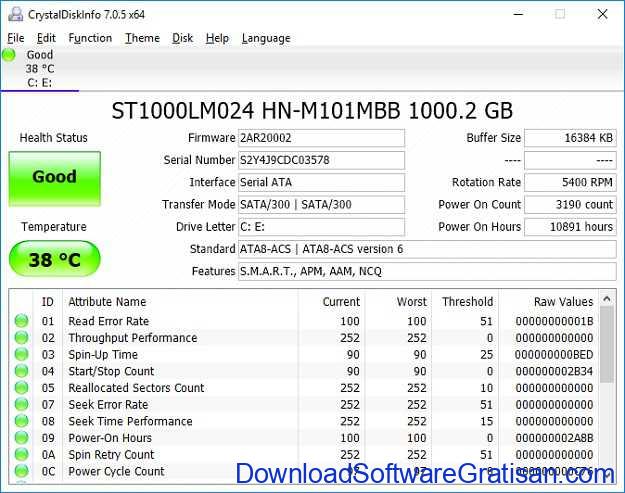
Task: Click raw value 000000002A8B
Action: click(554, 438)
